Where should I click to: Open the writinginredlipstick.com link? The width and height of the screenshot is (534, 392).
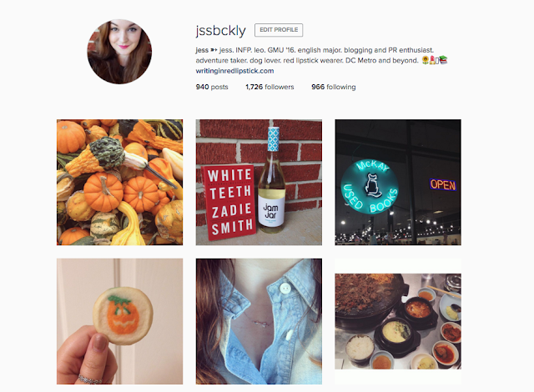tap(234, 71)
